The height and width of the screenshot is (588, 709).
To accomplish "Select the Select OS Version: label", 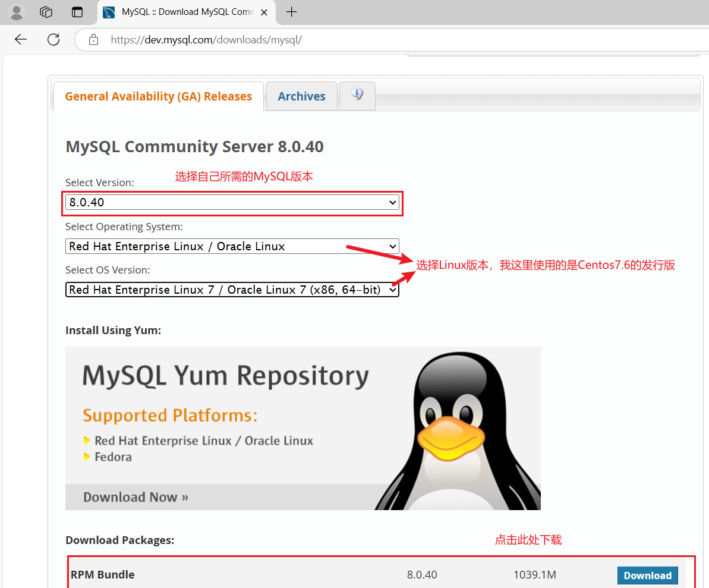I will (x=108, y=270).
